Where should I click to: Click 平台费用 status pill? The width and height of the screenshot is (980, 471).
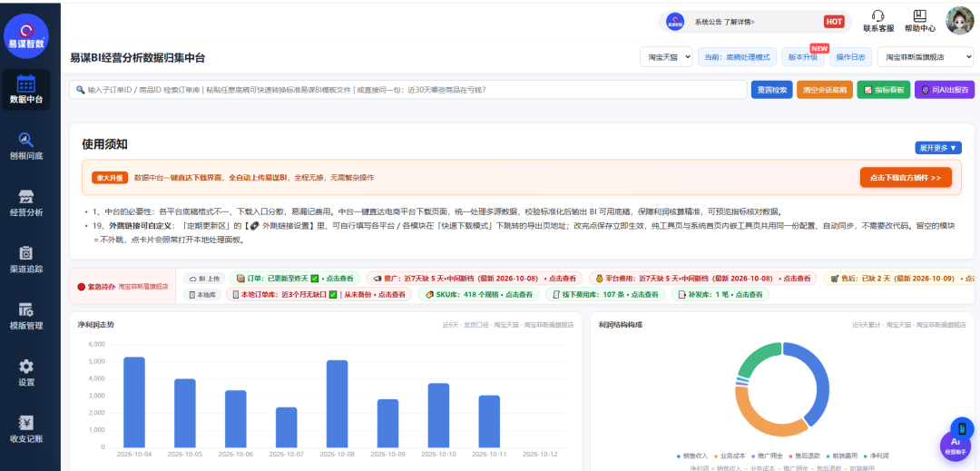tap(702, 279)
